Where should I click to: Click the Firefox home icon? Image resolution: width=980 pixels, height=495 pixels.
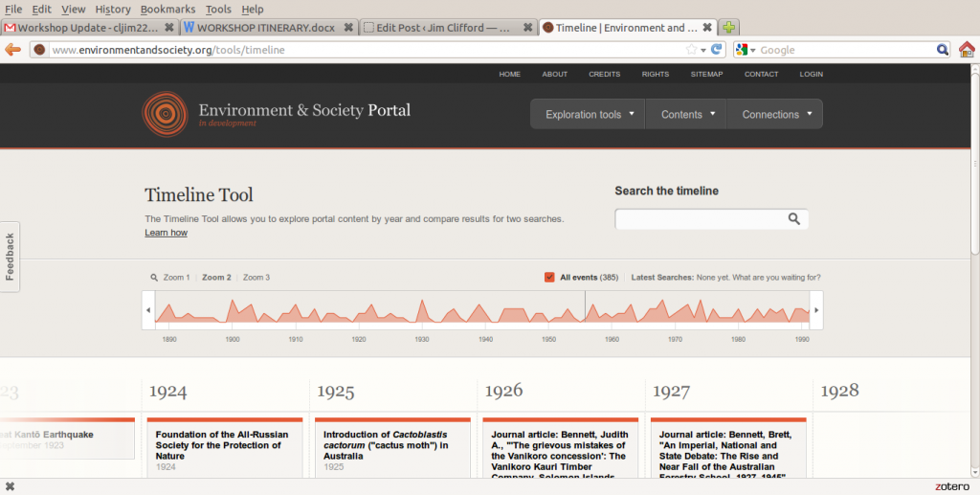(x=966, y=50)
